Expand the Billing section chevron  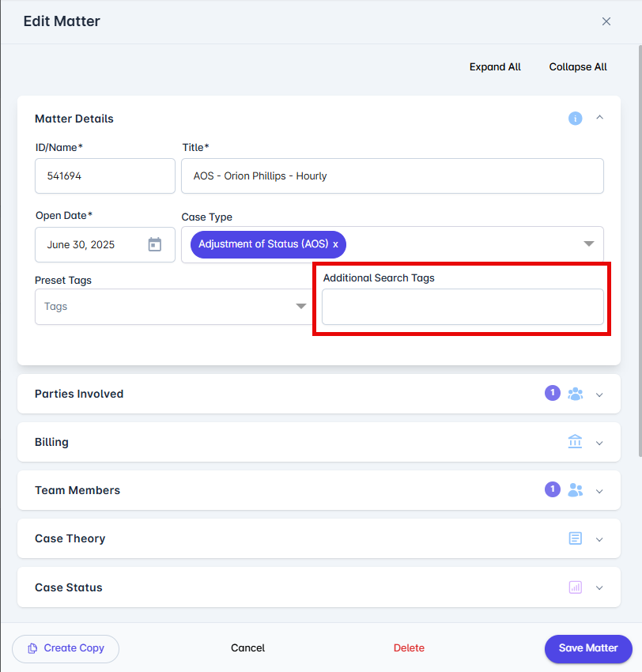[599, 443]
